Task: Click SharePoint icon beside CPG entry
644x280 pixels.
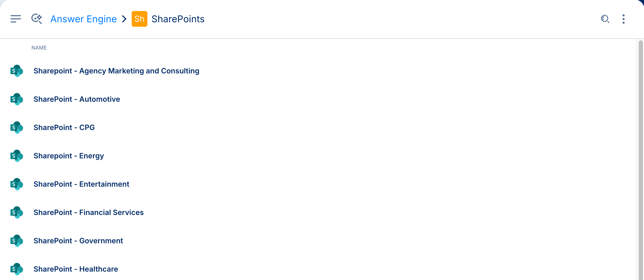Action: point(17,127)
